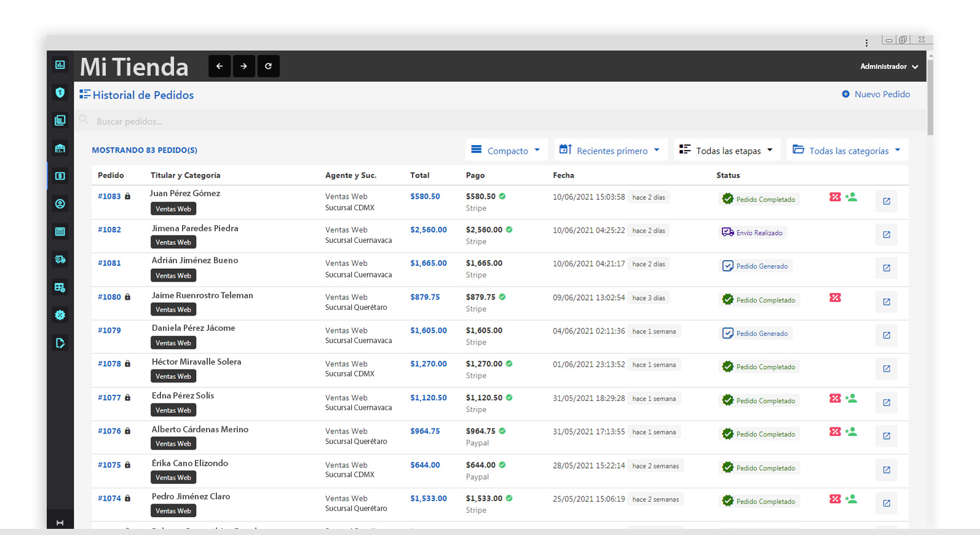Click customer name Héctor Miravalle Solera
Image resolution: width=980 pixels, height=535 pixels.
tap(196, 362)
